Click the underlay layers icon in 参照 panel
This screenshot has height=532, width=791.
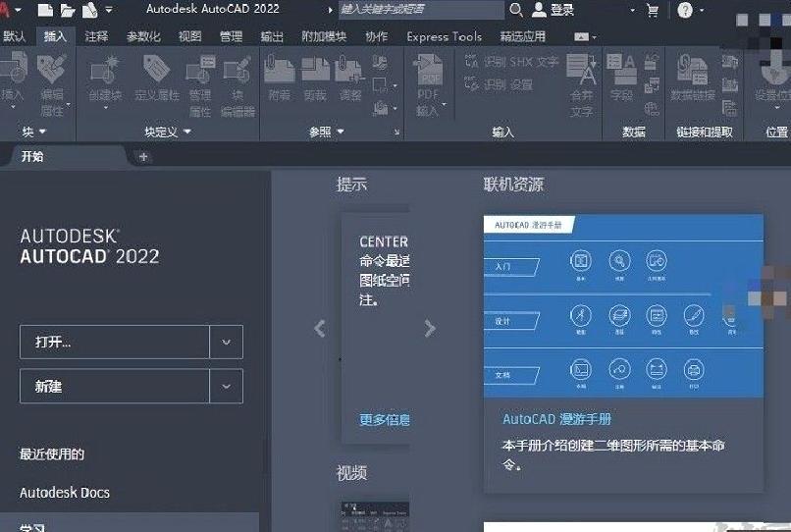point(380,62)
